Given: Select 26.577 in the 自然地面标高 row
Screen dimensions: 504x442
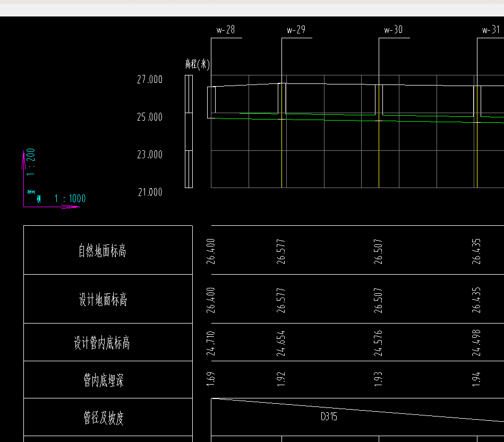Looking at the screenshot, I should [x=280, y=252].
